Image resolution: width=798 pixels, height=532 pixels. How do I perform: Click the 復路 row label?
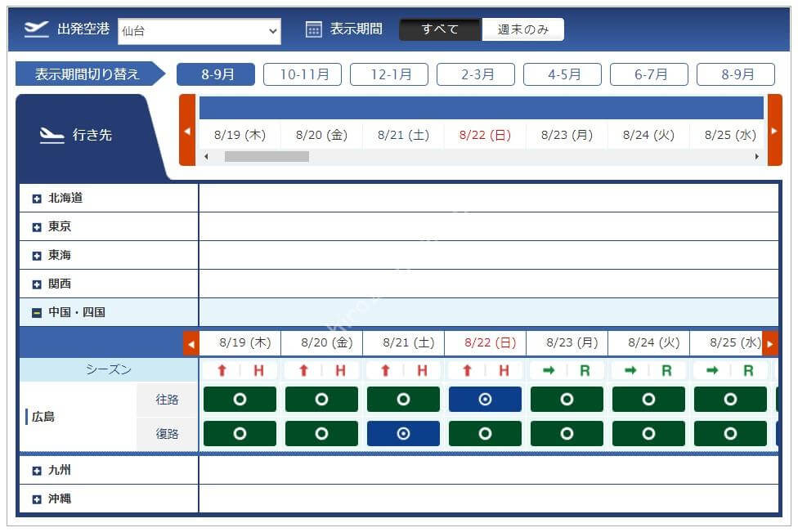(167, 434)
